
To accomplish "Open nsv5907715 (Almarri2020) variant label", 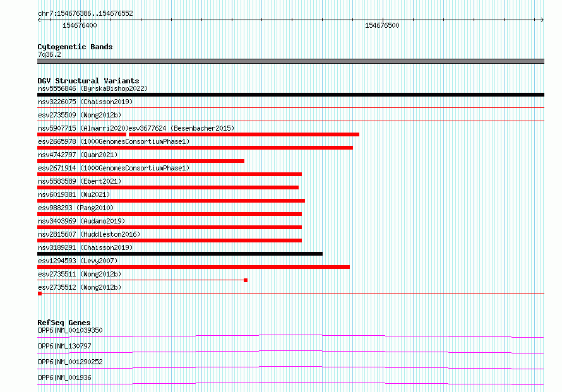I will (83, 128).
